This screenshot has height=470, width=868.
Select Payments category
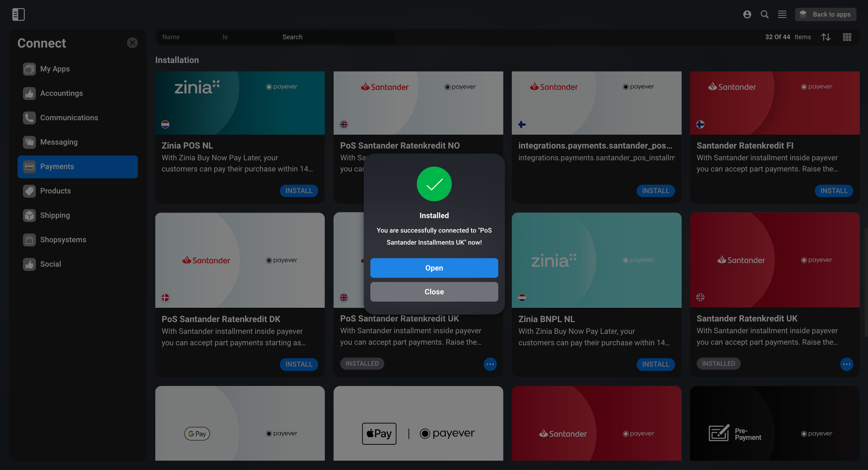point(78,167)
